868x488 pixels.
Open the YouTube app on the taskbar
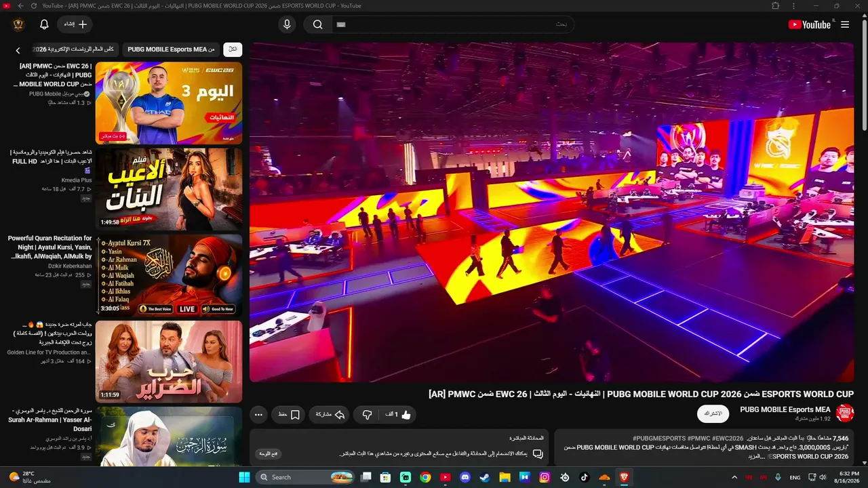pos(446,477)
